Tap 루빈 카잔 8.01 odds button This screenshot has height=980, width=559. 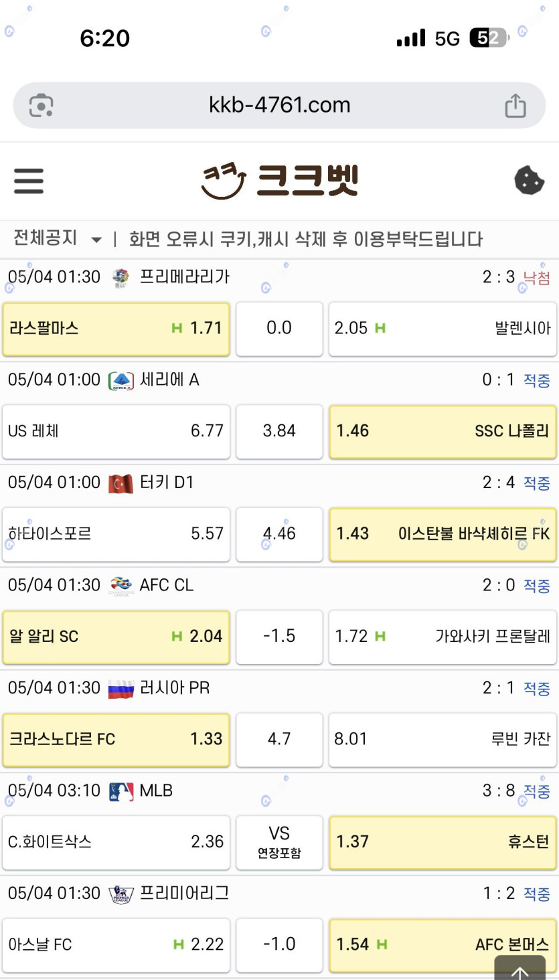click(x=443, y=739)
